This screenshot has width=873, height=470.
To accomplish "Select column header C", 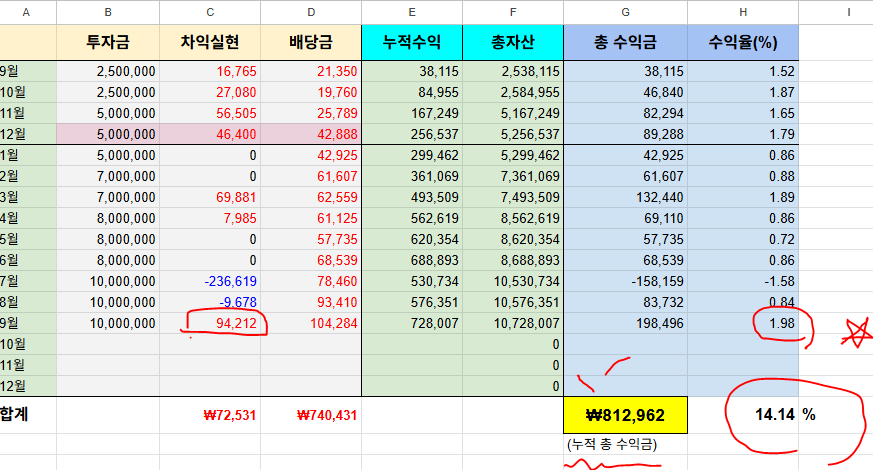I will (x=210, y=12).
